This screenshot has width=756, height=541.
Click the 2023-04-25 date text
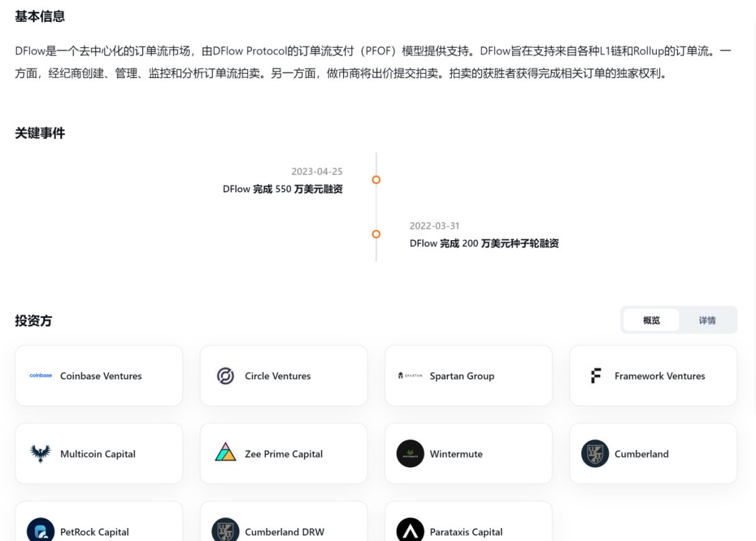point(316,171)
